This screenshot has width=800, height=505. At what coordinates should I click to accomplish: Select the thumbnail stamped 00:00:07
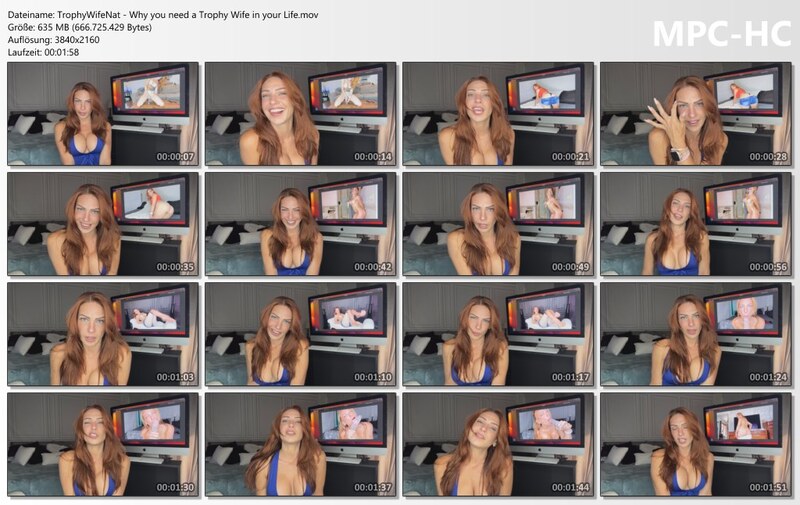(103, 114)
